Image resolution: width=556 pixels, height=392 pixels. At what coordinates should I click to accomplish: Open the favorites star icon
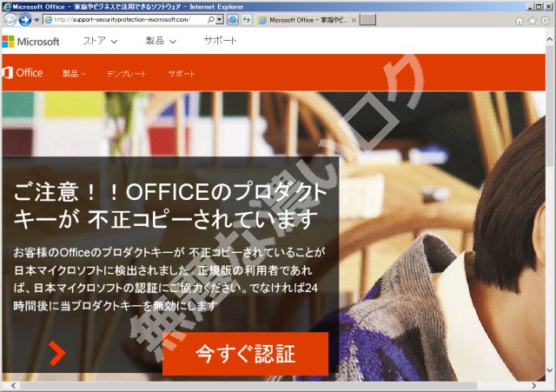[533, 21]
